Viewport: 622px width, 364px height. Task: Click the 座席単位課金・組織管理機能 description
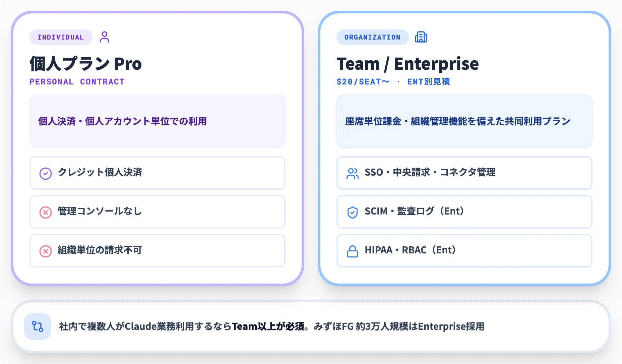[x=457, y=121]
